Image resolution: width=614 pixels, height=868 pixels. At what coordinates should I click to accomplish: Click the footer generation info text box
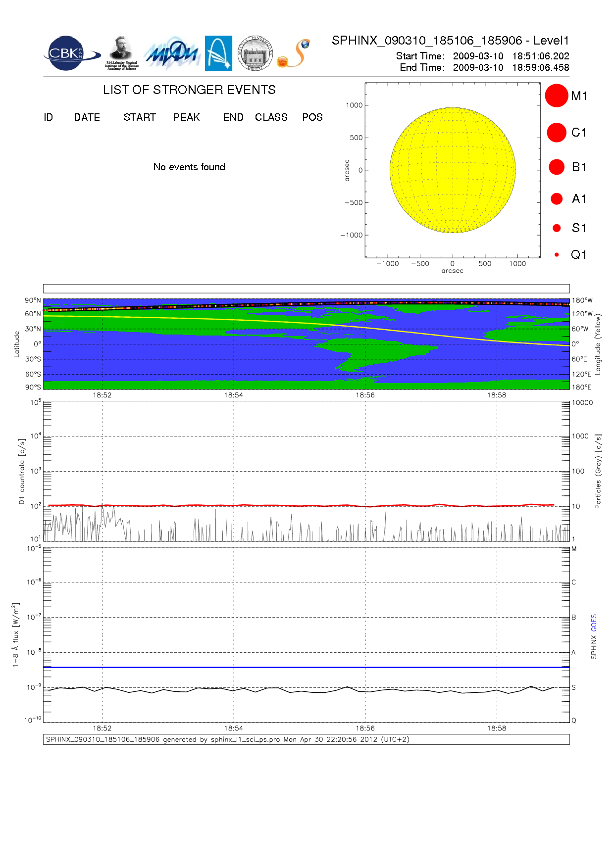[306, 739]
